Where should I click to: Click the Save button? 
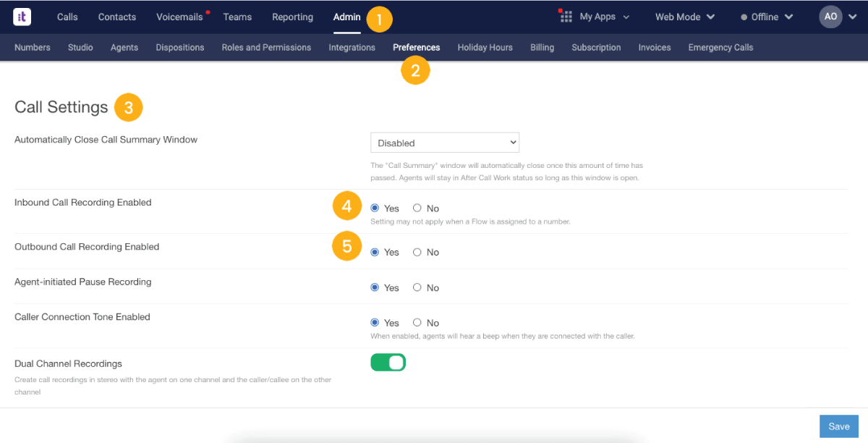(839, 426)
